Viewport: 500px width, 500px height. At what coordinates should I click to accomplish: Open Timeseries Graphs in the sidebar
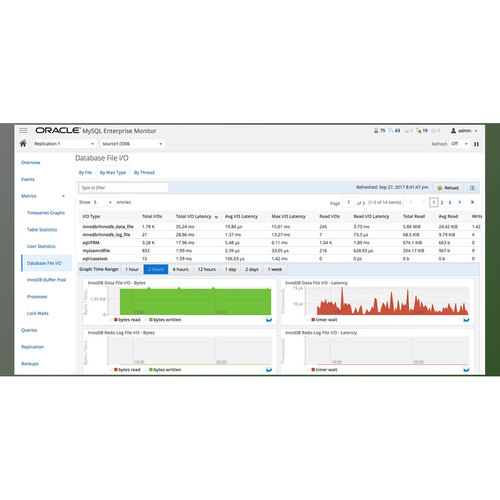tap(46, 213)
